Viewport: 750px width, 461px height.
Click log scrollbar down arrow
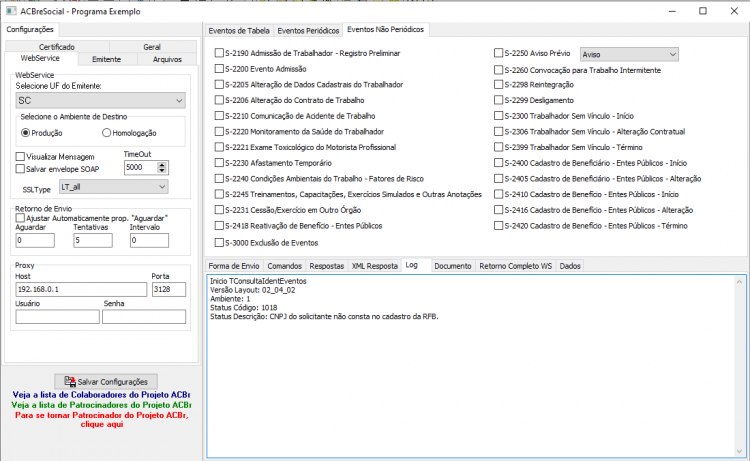[740, 451]
